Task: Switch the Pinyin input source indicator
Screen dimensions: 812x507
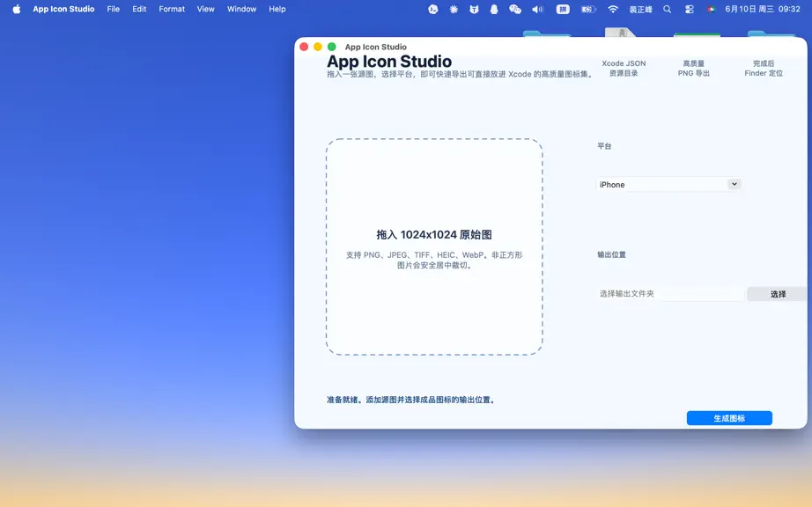Action: tap(563, 9)
